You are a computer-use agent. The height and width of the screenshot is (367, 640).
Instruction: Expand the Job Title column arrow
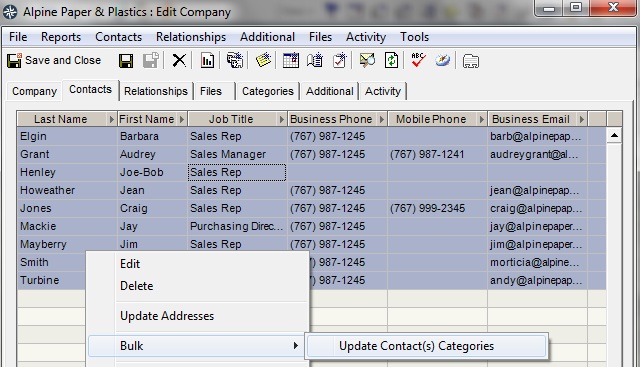pyautogui.click(x=281, y=119)
